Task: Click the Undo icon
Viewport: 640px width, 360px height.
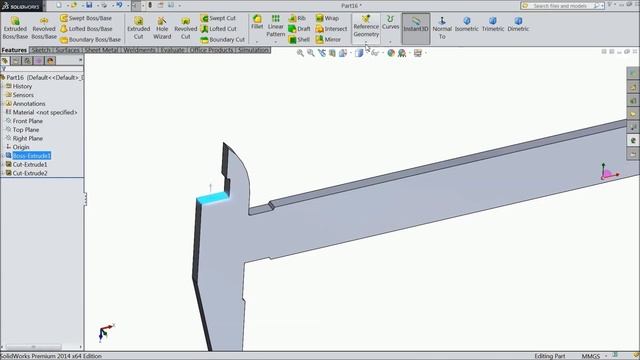Action: tap(119, 5)
